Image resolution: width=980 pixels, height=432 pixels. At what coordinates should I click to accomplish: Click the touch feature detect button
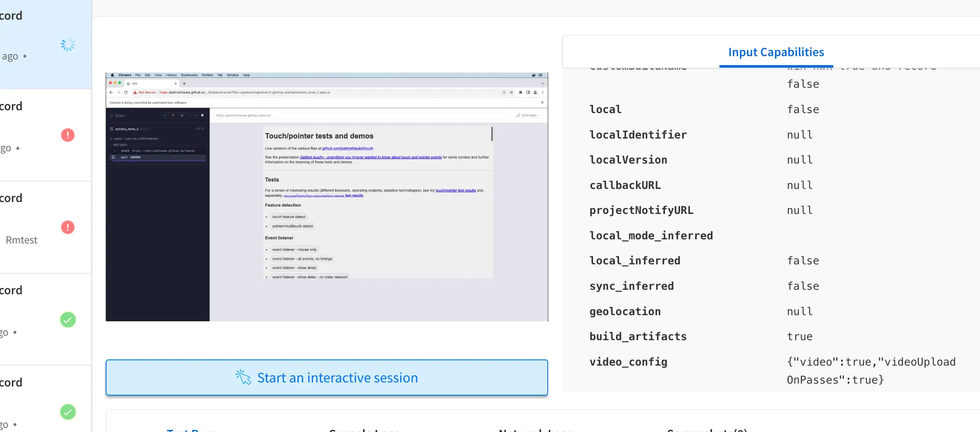[288, 217]
